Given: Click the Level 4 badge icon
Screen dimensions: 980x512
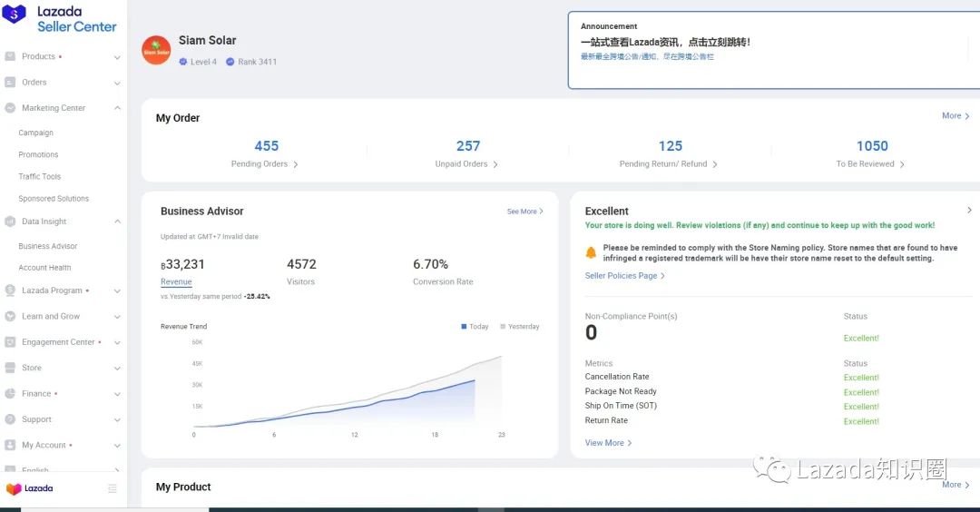Looking at the screenshot, I should (183, 61).
